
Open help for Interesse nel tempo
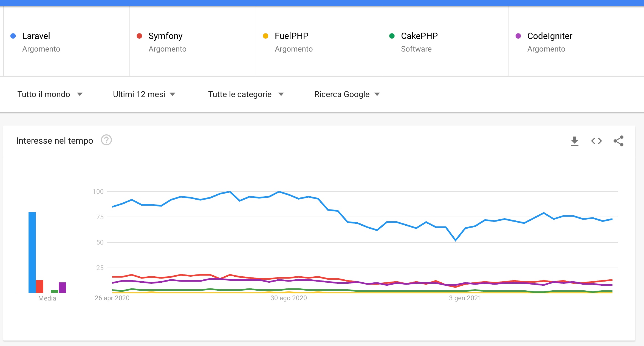[106, 140]
